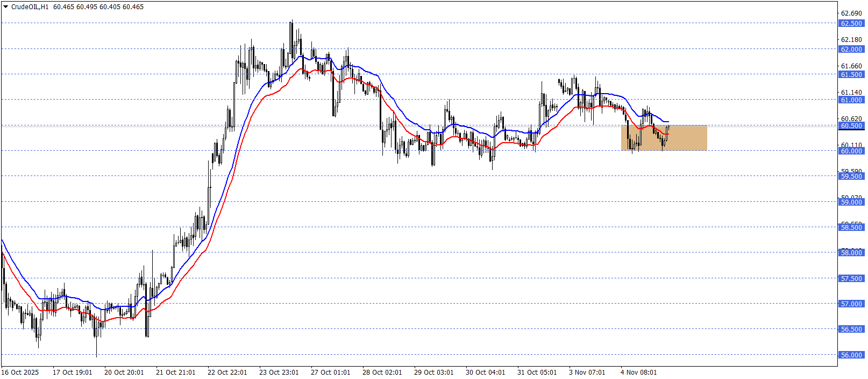Select the 27 Oct 01:01 time label
The height and width of the screenshot is (379, 868).
tap(330, 372)
